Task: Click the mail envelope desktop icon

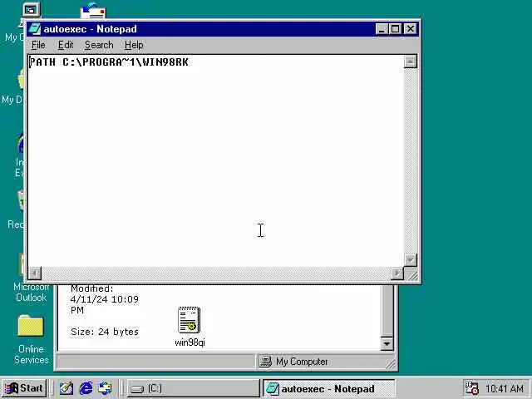Action: pyautogui.click(x=93, y=12)
